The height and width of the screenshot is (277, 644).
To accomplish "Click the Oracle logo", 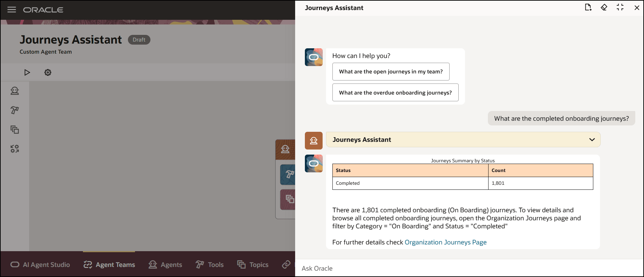I will (x=43, y=10).
